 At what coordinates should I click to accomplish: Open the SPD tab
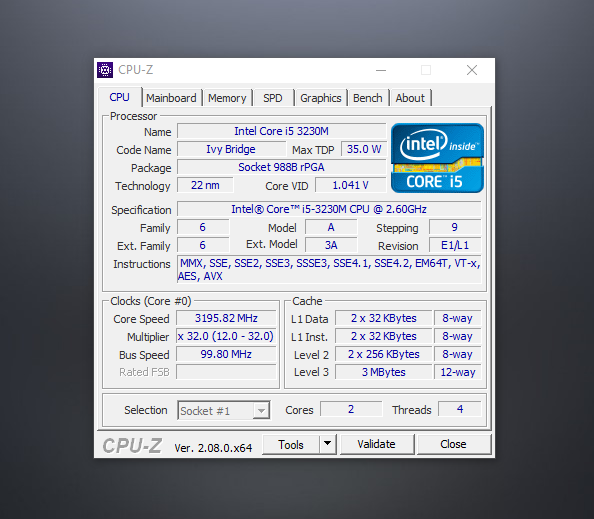coord(273,98)
